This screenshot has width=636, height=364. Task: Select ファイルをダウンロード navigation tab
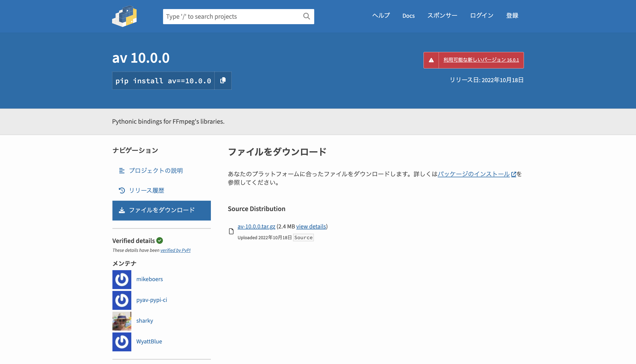[161, 210]
